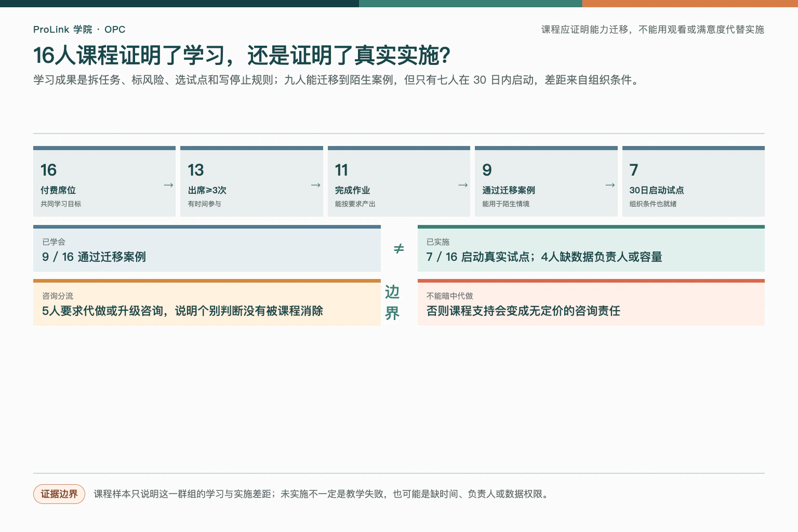Image resolution: width=798 pixels, height=532 pixels.
Task: Click the arrow after 付费席位
Action: 168,185
